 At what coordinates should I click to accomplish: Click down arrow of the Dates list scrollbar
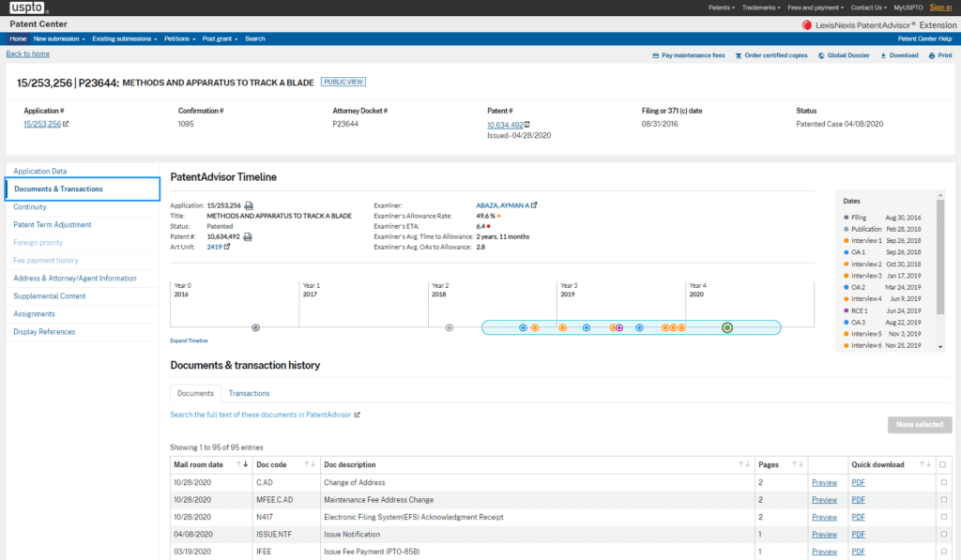(x=940, y=347)
